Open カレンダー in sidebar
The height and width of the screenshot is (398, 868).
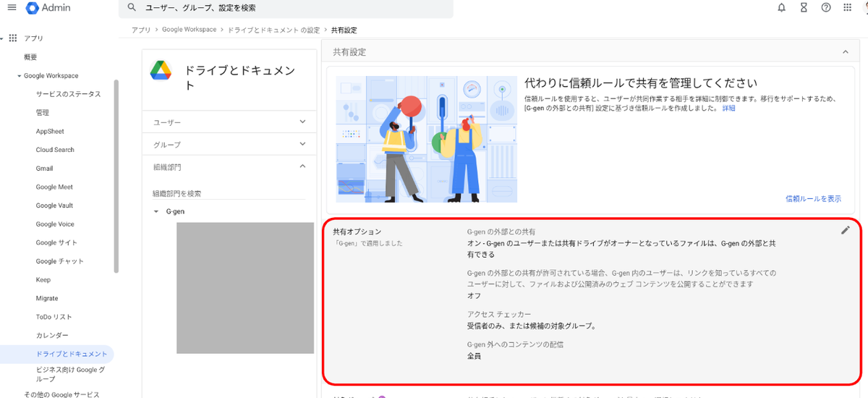click(x=52, y=336)
